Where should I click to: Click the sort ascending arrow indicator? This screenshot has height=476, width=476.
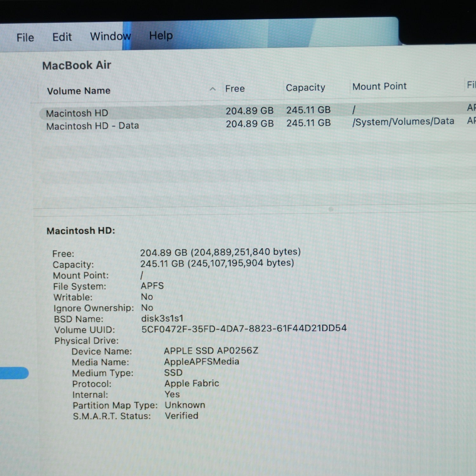[x=213, y=89]
